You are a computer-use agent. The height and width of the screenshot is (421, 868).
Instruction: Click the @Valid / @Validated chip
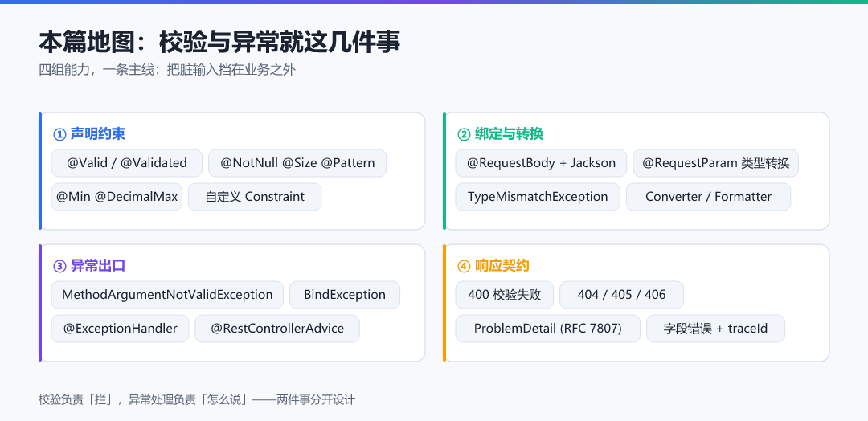pos(127,163)
